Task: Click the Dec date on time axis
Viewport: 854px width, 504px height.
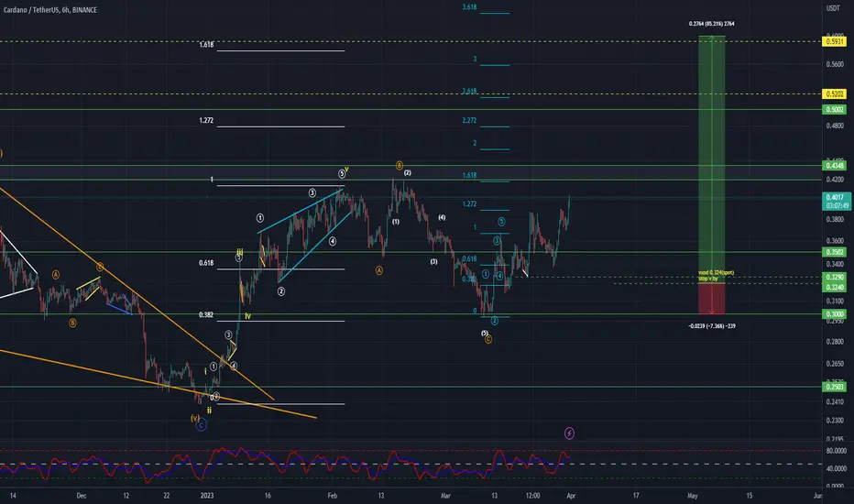Action: [82, 496]
